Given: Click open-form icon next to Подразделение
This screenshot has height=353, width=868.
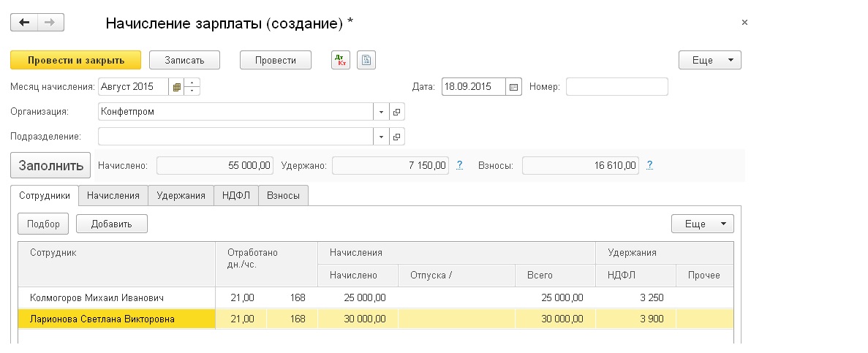Looking at the screenshot, I should (x=397, y=136).
